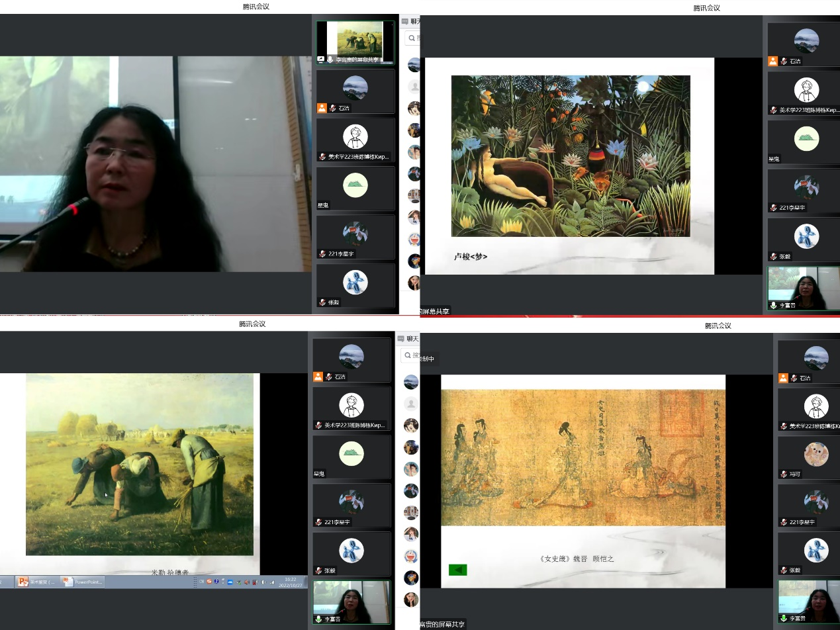Click 石洁's avatar in top-right capture

806,41
